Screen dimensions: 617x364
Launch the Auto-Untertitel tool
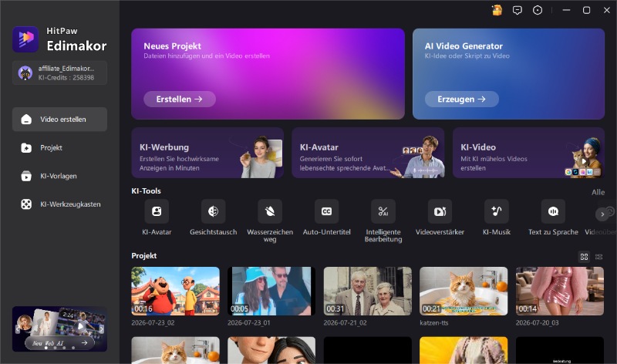coord(326,211)
